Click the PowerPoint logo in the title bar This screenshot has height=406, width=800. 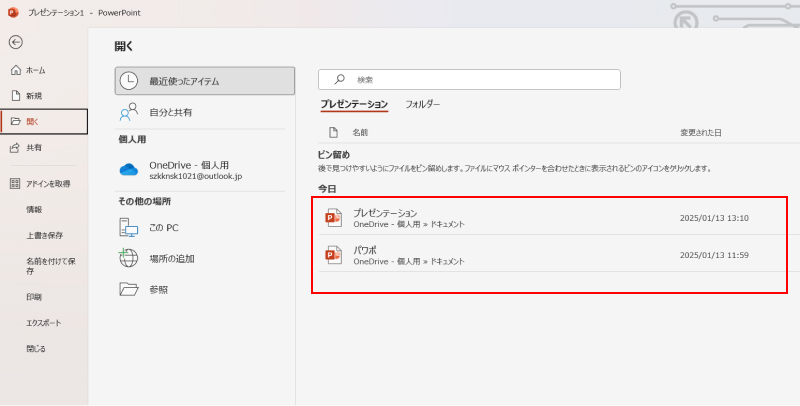(13, 12)
